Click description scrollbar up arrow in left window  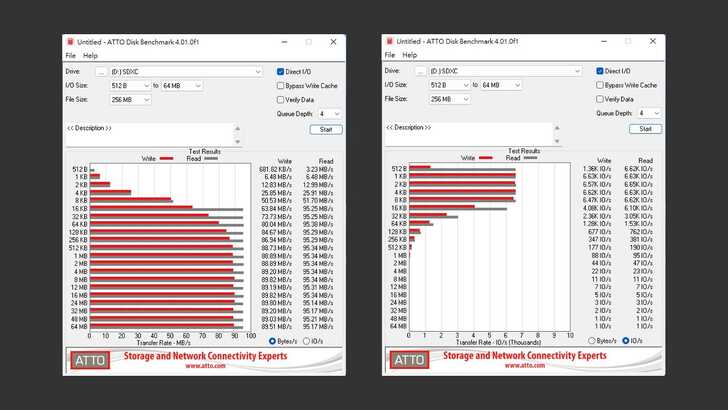point(238,129)
